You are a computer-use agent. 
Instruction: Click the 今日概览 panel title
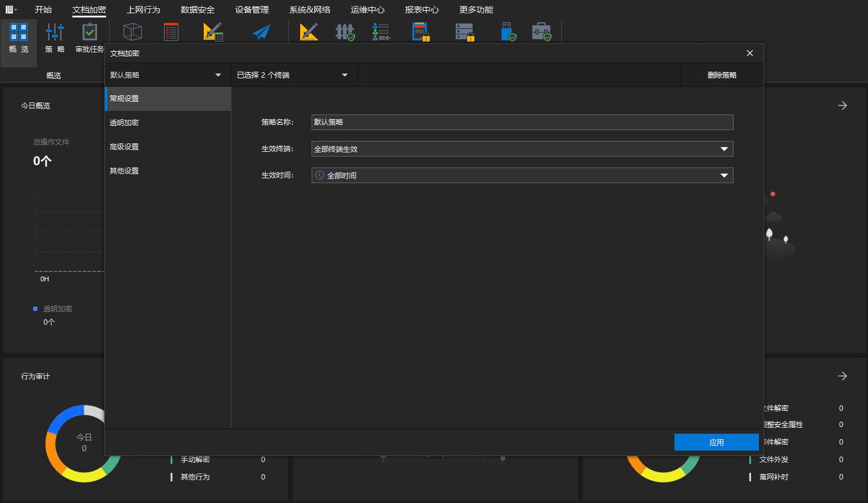click(x=36, y=106)
